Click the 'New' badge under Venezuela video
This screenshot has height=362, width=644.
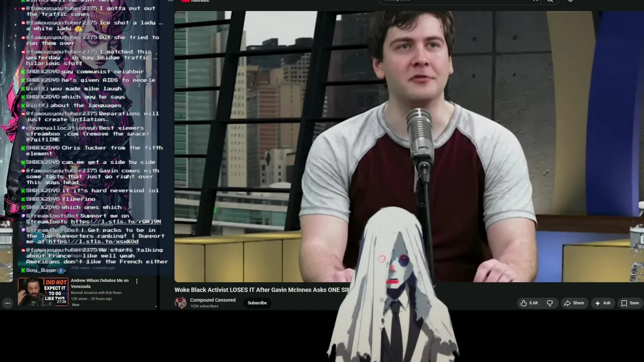click(75, 305)
